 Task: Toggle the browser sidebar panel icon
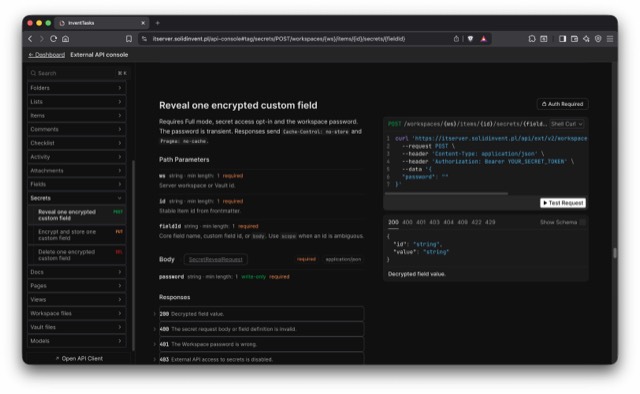[562, 39]
